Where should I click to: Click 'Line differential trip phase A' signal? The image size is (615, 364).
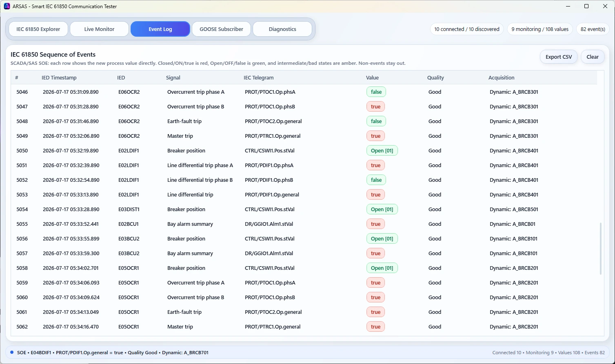coord(200,165)
